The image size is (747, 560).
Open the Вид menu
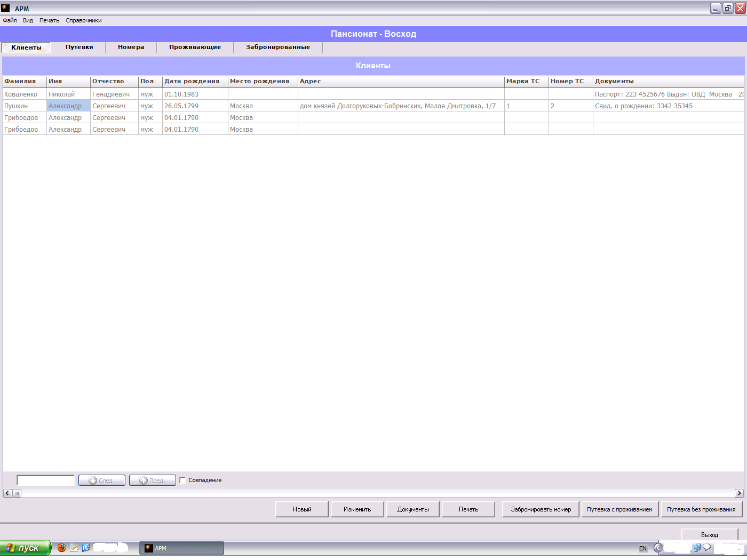28,20
